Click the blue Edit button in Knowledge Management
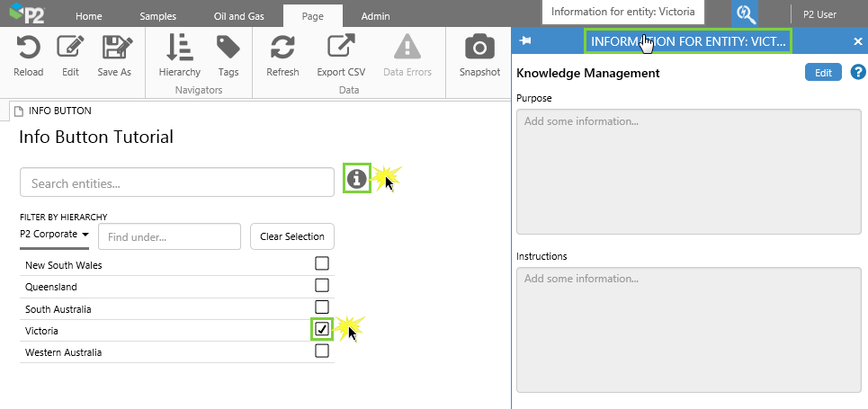Viewport: 868px width, 409px height. point(823,73)
